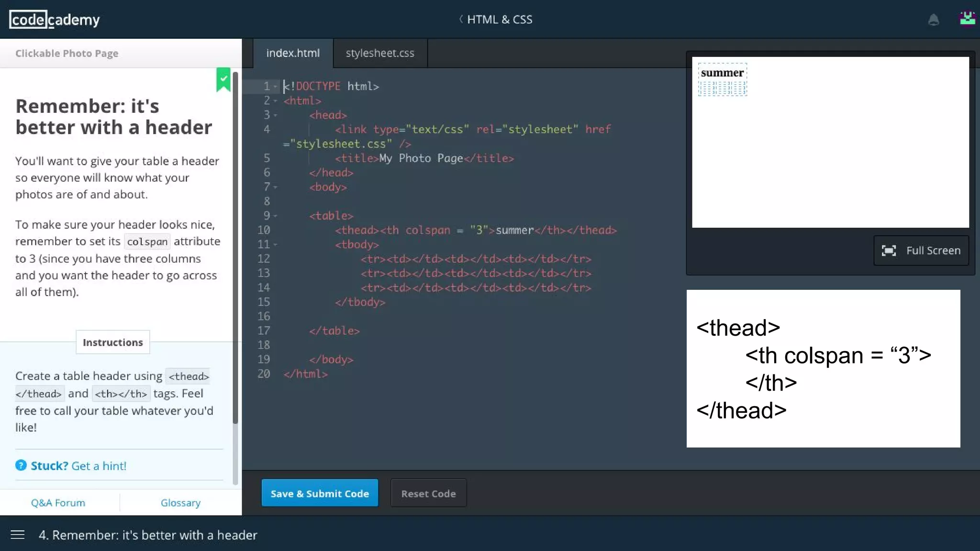Click the back chevron beside HTML & CSS
980x551 pixels.
pos(461,19)
